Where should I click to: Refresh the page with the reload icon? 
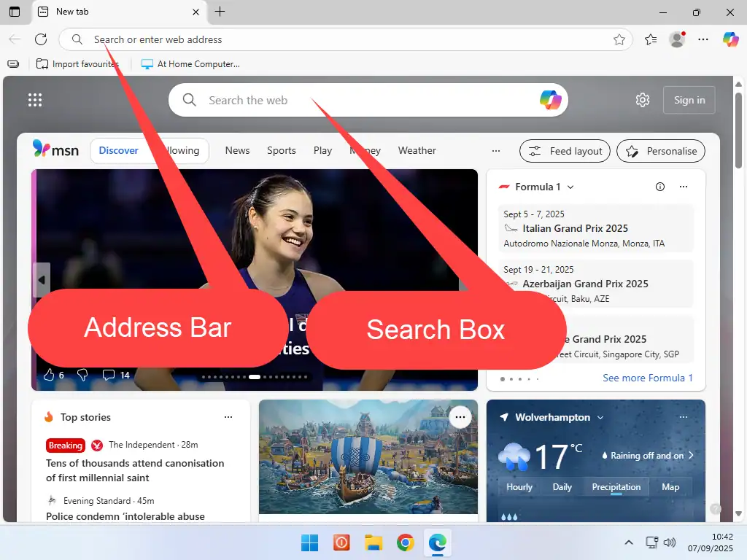click(x=41, y=39)
